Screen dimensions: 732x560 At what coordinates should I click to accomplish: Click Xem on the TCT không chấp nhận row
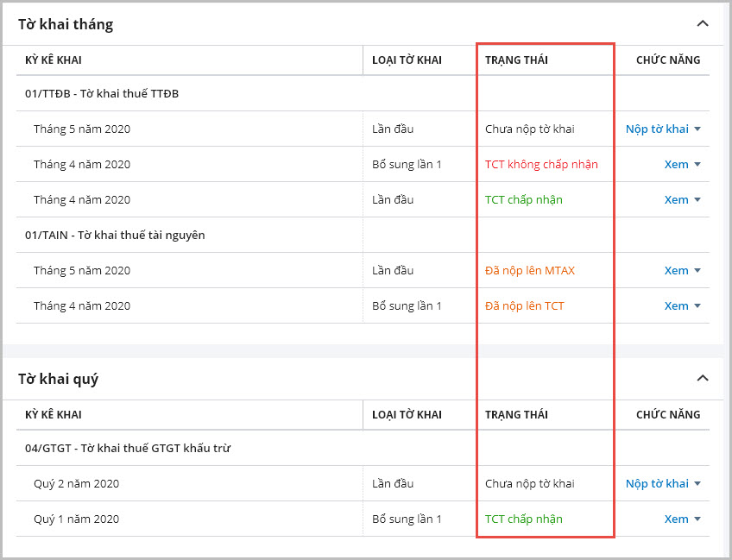pos(676,165)
